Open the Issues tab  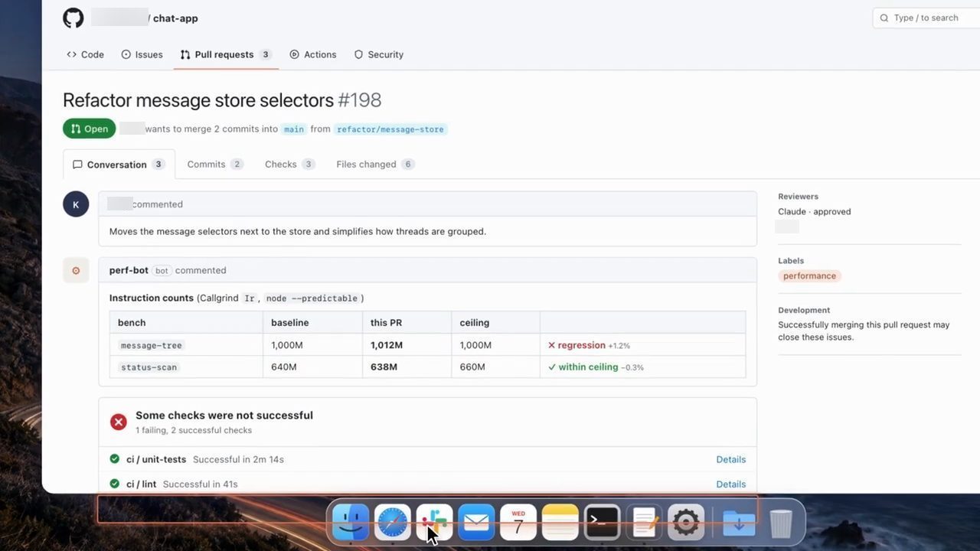[142, 54]
